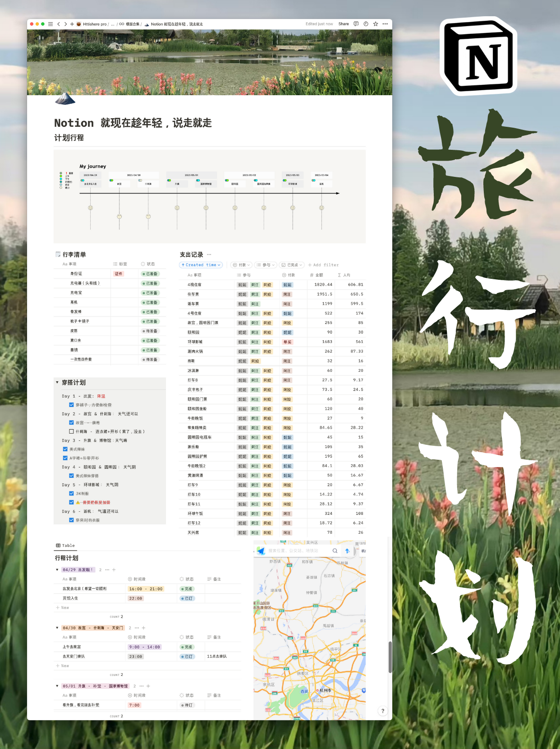Go back with the left arrow
This screenshot has width=560, height=749.
59,24
